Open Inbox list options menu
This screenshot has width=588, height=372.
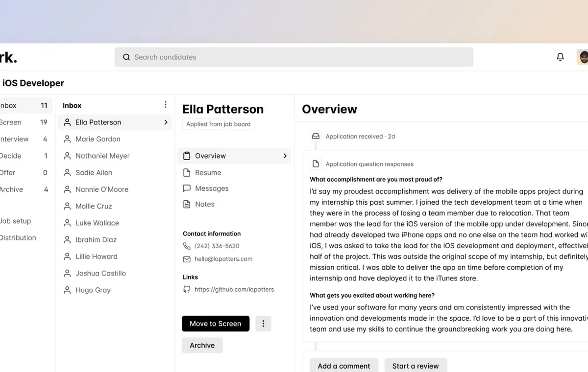point(165,105)
